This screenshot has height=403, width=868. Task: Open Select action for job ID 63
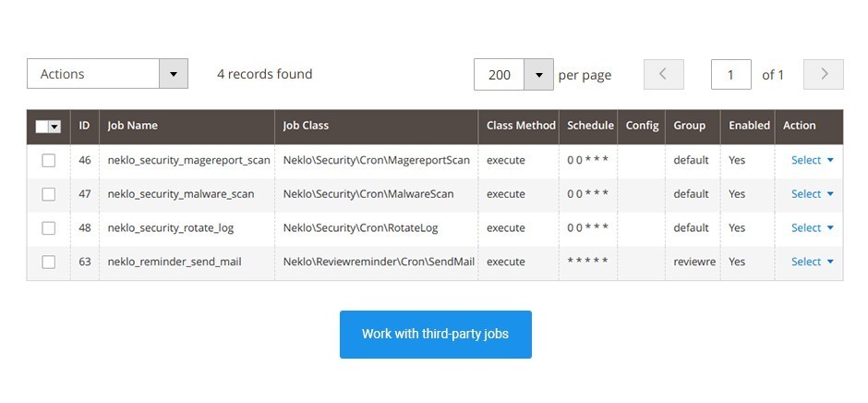pyautogui.click(x=812, y=262)
